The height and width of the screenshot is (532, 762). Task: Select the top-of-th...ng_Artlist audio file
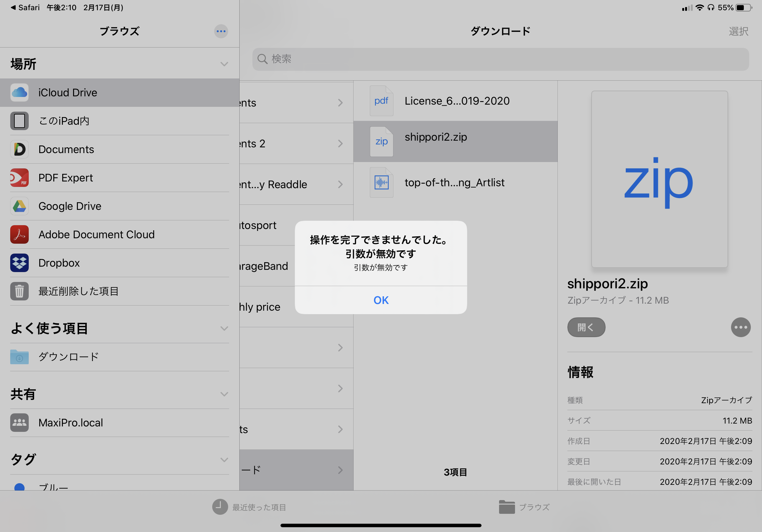[x=454, y=182]
